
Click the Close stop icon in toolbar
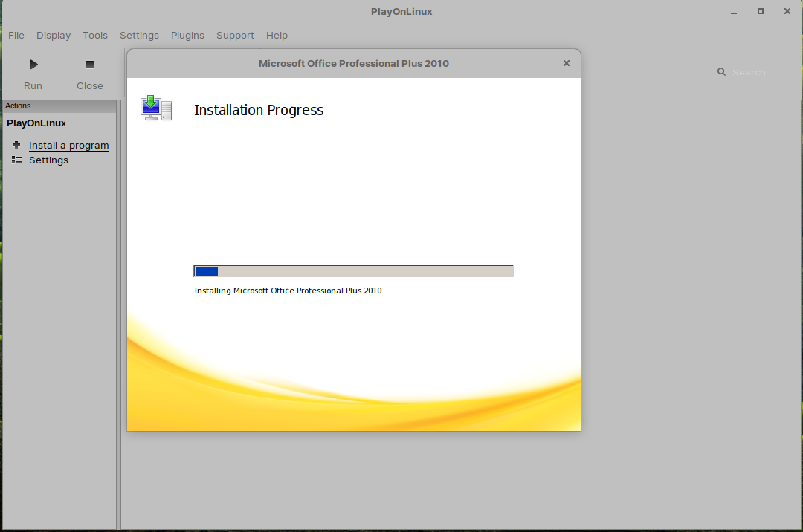[x=90, y=65]
